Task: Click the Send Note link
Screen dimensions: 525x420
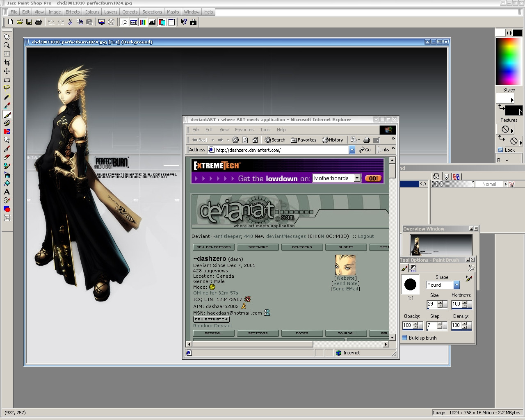Action: coord(345,283)
